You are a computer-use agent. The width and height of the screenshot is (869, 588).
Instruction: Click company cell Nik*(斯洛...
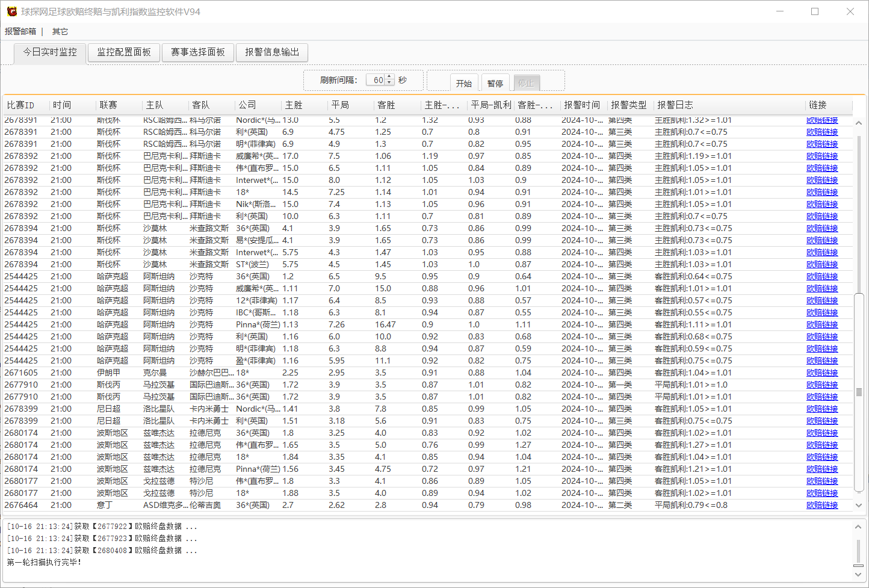256,205
